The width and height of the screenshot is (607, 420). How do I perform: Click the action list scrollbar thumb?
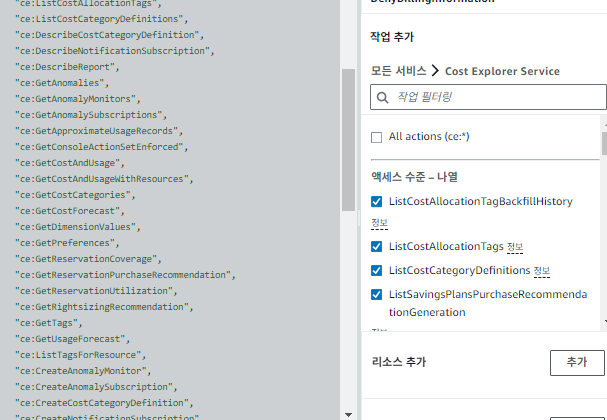[604, 143]
